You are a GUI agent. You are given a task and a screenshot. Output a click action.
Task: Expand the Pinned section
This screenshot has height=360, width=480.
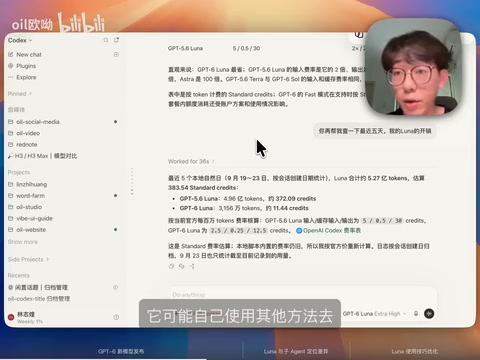[x=20, y=94]
